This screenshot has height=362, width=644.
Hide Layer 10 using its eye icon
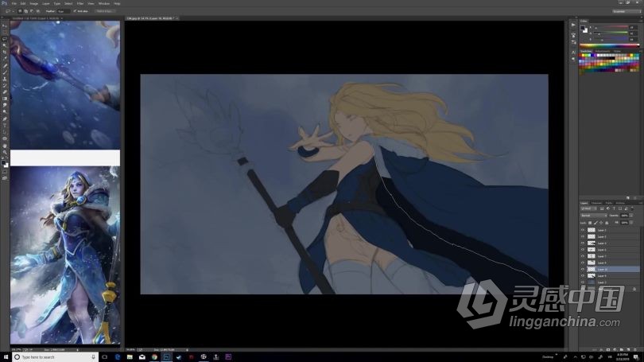(583, 269)
